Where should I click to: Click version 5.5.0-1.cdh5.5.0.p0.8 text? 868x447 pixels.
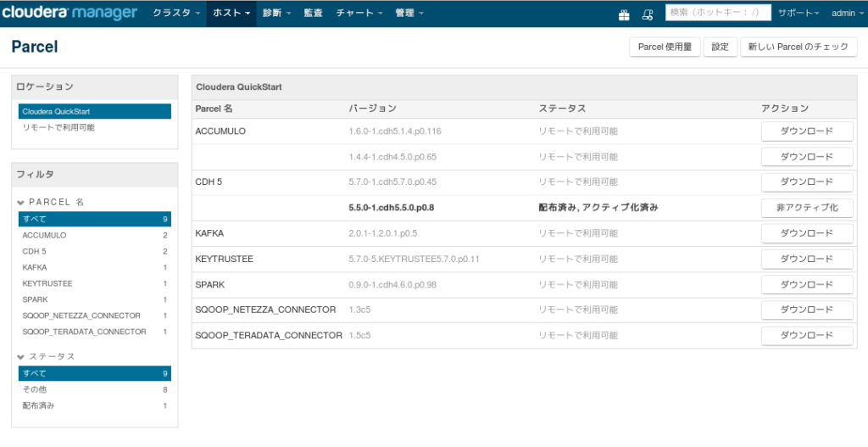coord(392,208)
